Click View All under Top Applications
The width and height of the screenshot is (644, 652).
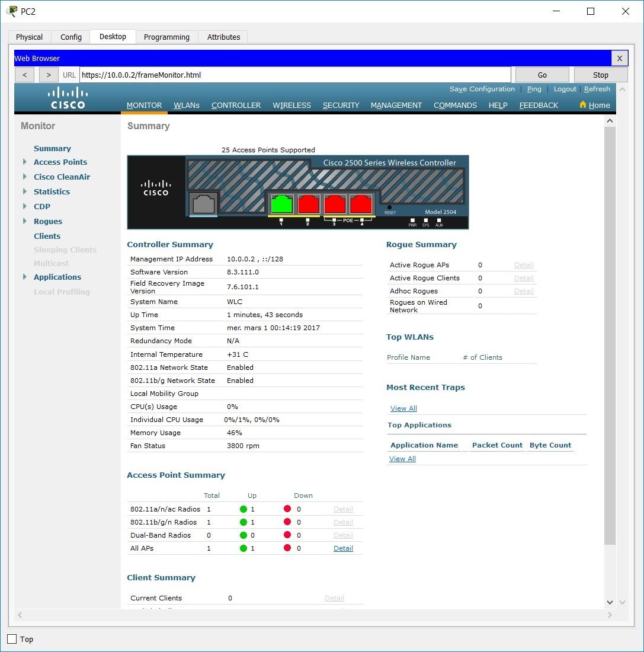point(402,459)
